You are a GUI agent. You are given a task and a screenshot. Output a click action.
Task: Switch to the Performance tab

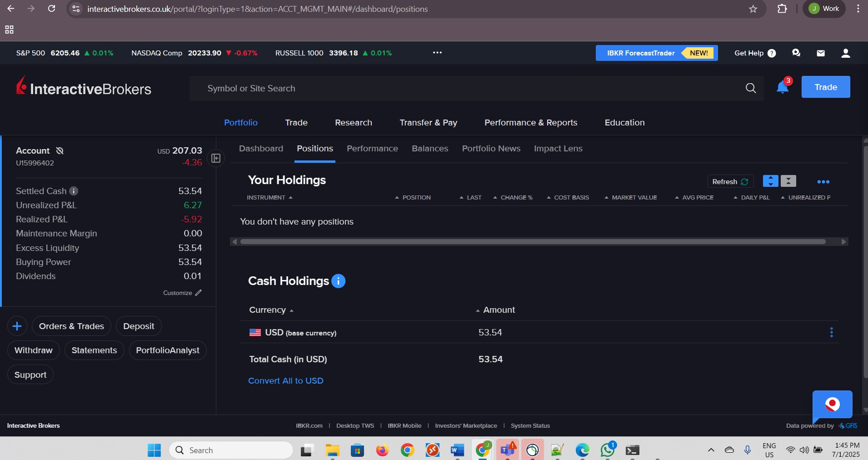(372, 149)
